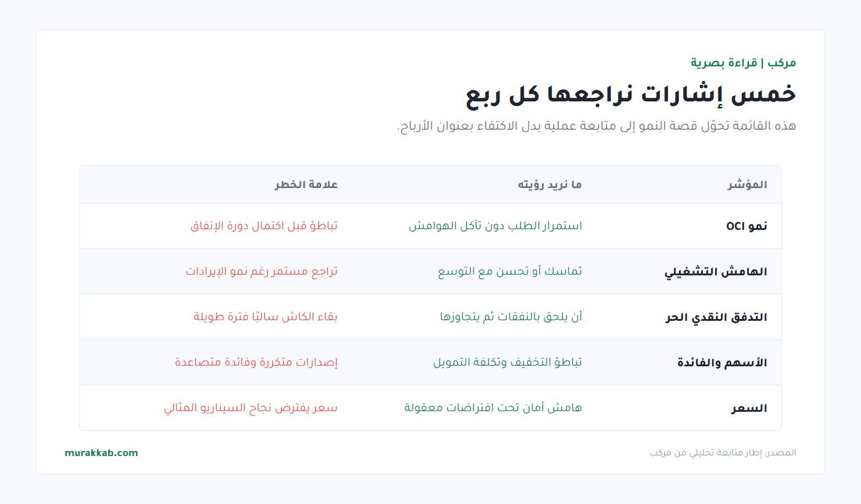
Task: Click the 'ما نريد رؤيته' column header
Action: 550,185
